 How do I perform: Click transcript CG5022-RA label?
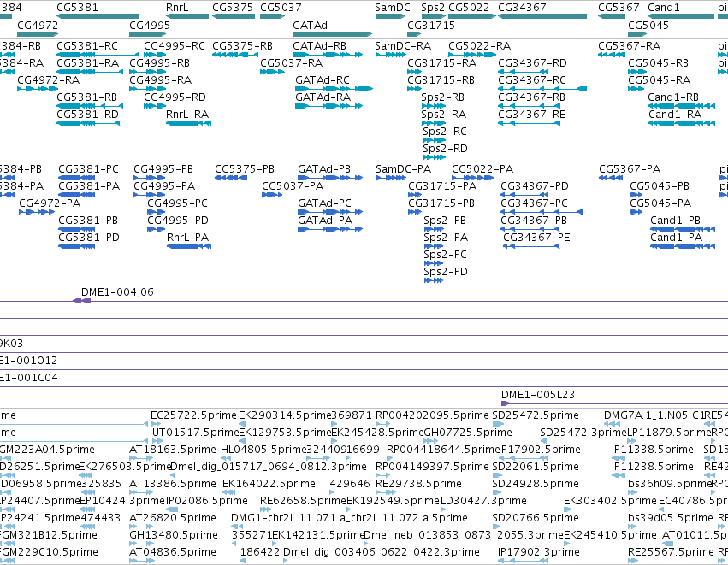click(x=479, y=46)
